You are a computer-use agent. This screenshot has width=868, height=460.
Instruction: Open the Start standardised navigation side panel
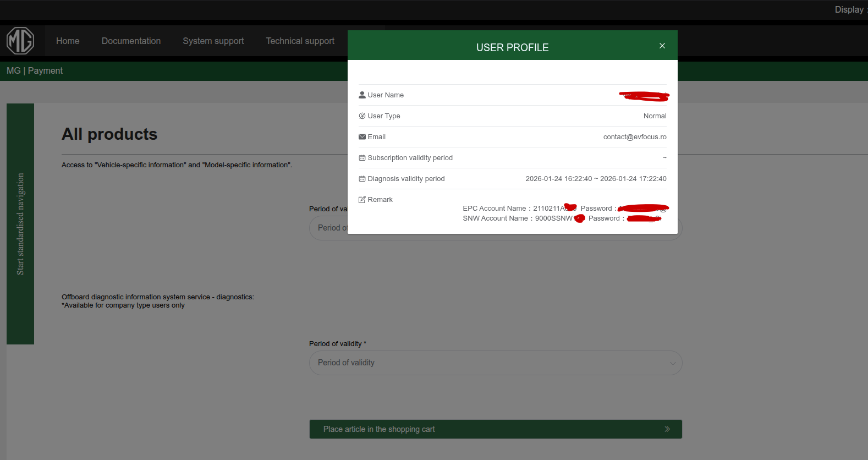(20, 224)
